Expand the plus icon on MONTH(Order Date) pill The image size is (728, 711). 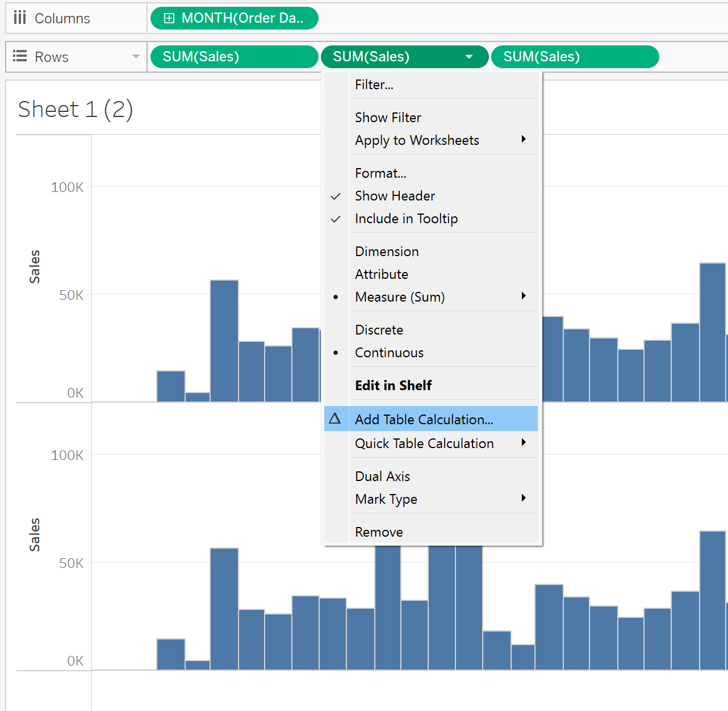pos(169,18)
